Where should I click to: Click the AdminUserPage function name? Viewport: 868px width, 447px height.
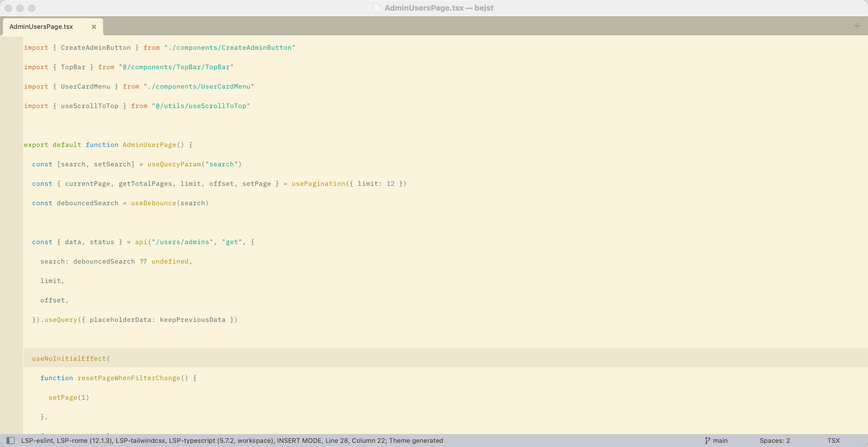[x=149, y=145]
